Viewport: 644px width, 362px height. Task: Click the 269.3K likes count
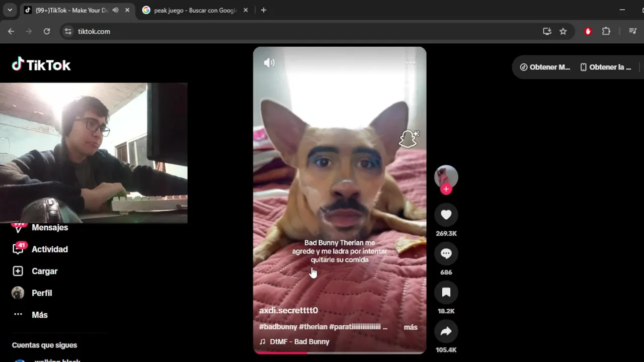(446, 233)
